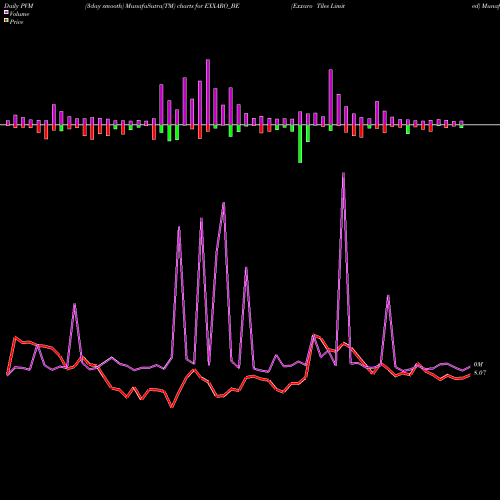This screenshot has width=500, height=500.
Task: Click the chart title mentioning EXXARO_BE
Action: tap(162, 6)
